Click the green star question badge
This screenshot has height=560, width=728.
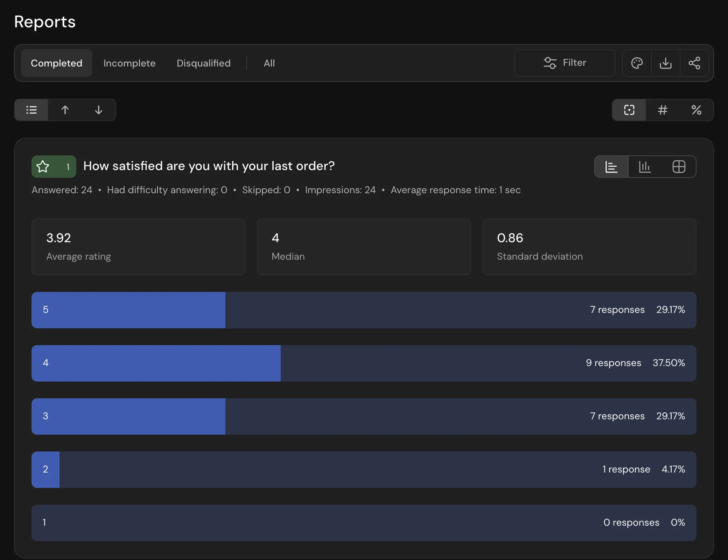54,166
